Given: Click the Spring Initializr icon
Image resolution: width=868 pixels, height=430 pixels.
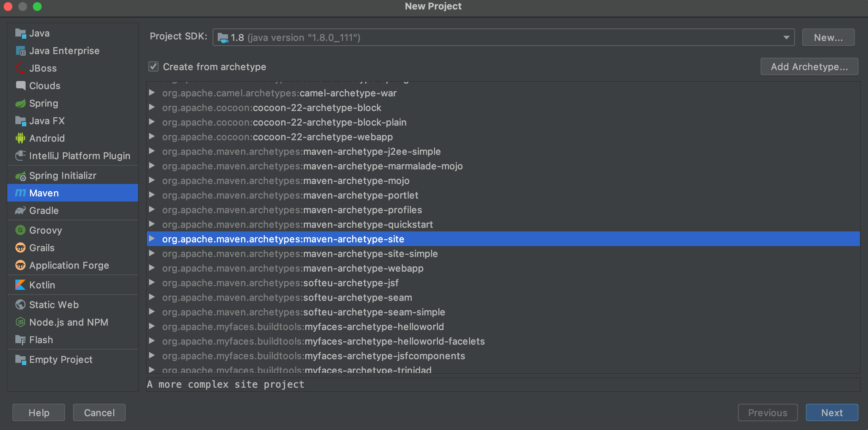Looking at the screenshot, I should 20,176.
